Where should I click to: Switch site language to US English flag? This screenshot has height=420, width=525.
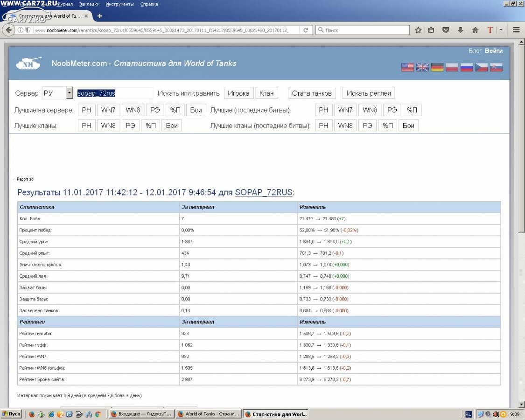[x=407, y=67]
